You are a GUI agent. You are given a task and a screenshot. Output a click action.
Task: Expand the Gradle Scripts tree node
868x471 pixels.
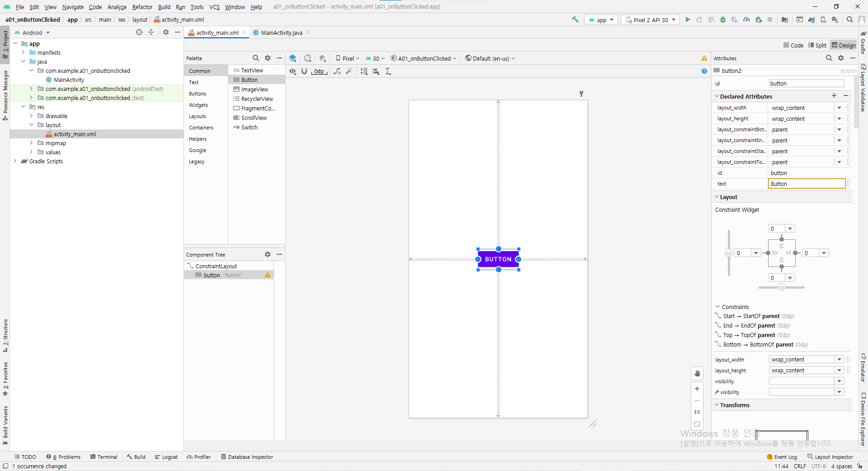[x=15, y=161]
